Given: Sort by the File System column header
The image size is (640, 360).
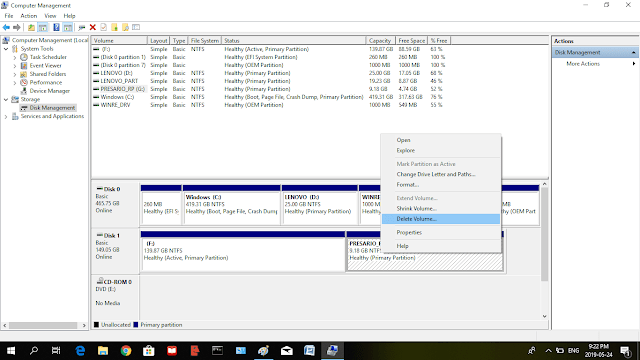Looking at the screenshot, I should pyautogui.click(x=204, y=41).
